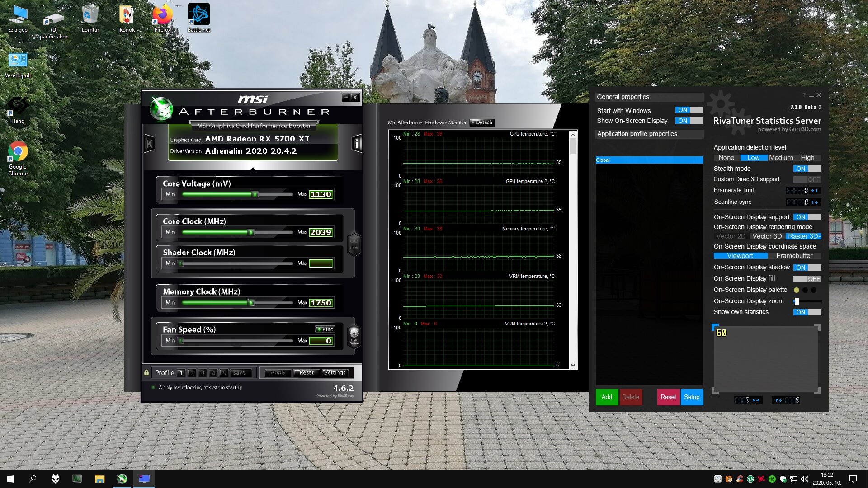Click the uTorrent tray icon
Screen dimensions: 868x488
(750, 479)
